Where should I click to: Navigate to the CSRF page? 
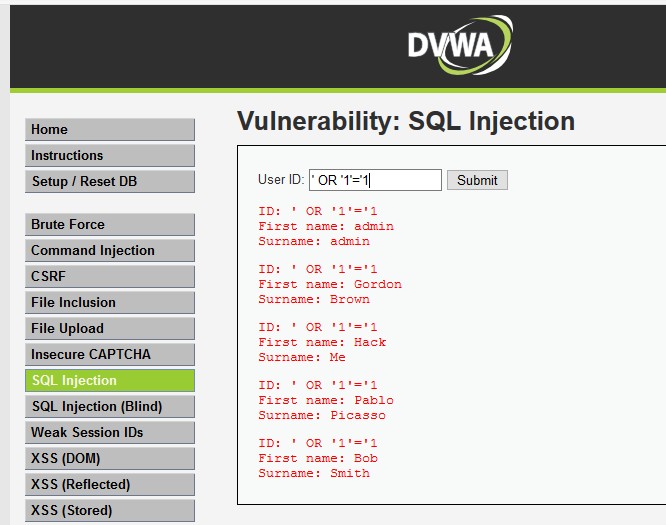(x=110, y=276)
